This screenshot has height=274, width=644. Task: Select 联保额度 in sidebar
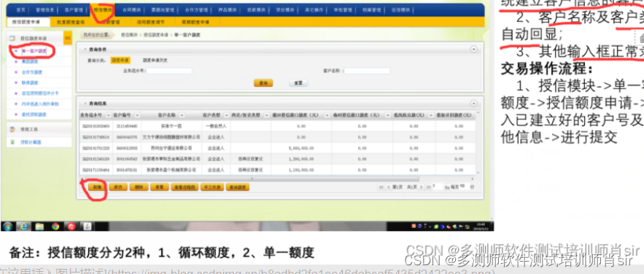click(x=30, y=83)
